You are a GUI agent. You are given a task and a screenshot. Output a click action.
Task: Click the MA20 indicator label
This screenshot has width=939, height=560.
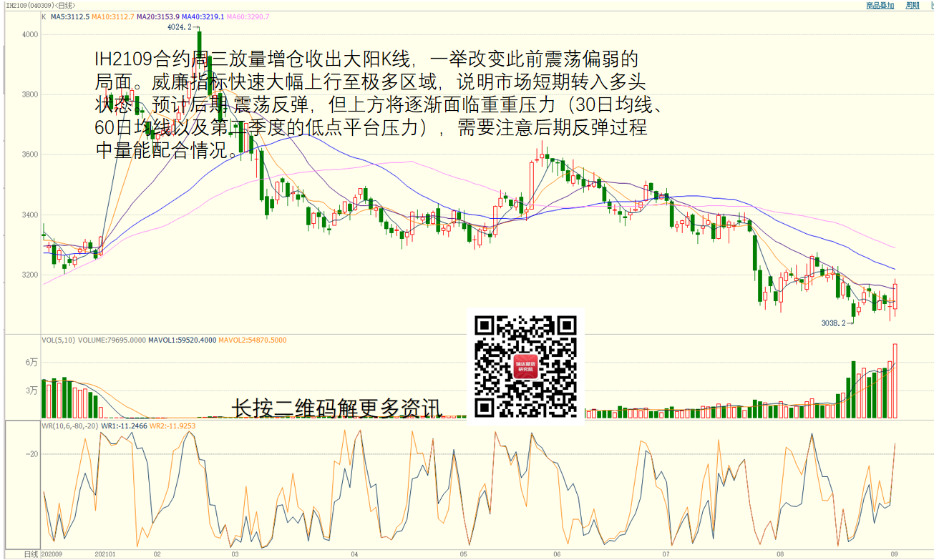(158, 16)
